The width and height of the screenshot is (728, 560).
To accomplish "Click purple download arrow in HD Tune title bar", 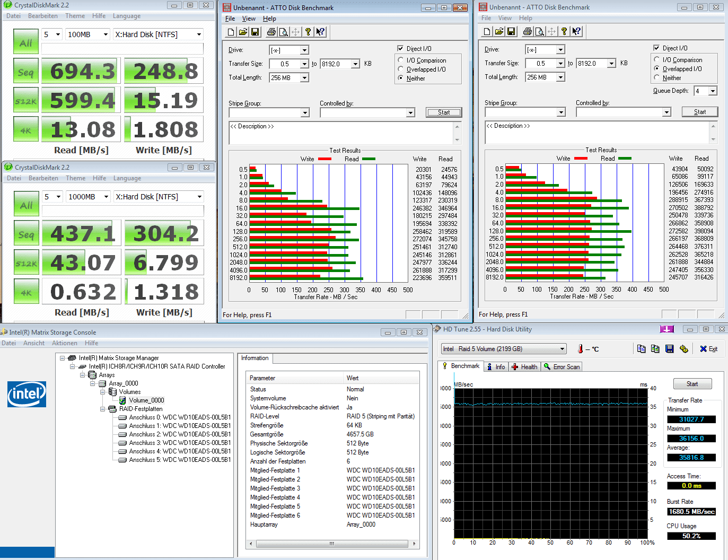I will pos(667,329).
